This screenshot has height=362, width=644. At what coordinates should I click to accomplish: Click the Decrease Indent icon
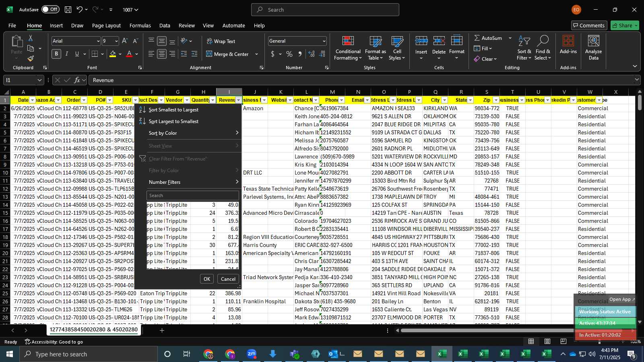click(184, 54)
